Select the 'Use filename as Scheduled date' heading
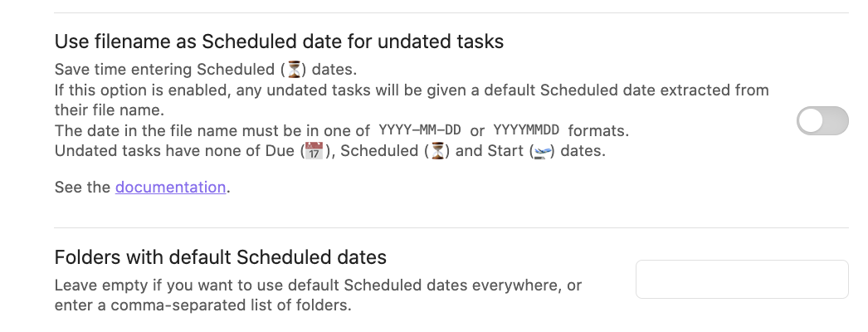 [x=279, y=41]
